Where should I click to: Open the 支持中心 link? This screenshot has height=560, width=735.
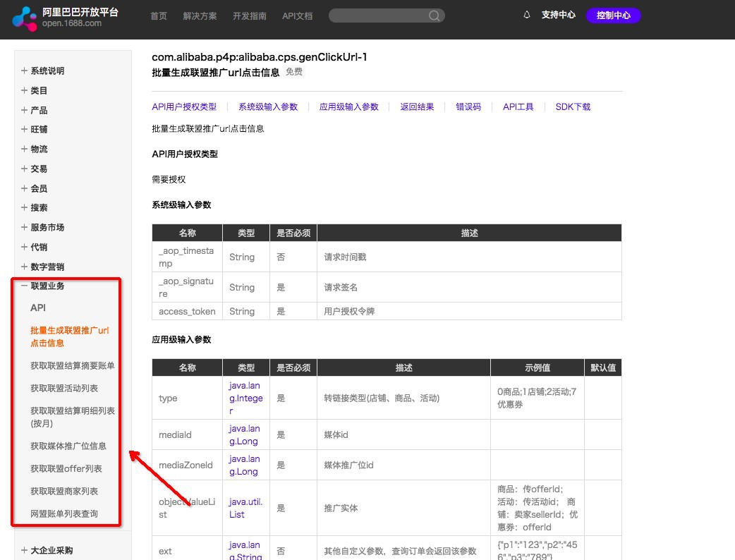558,15
